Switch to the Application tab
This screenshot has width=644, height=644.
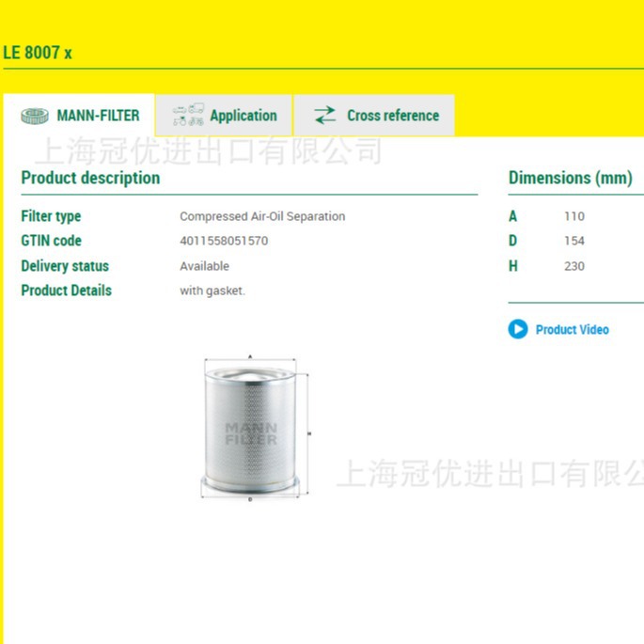(224, 116)
